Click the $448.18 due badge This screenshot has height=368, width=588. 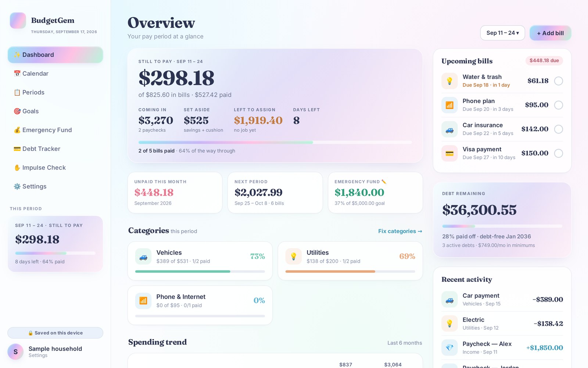coord(544,60)
